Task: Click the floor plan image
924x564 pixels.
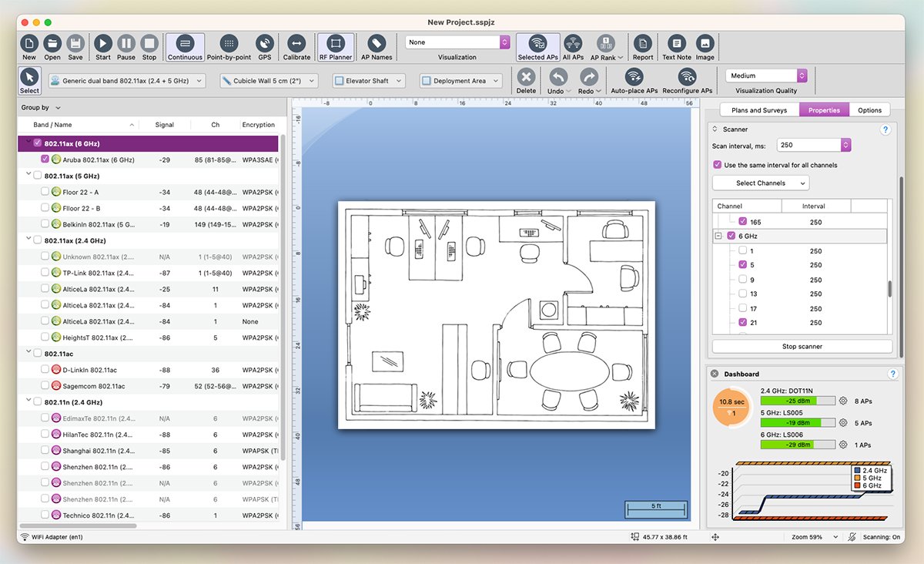Action: point(496,315)
